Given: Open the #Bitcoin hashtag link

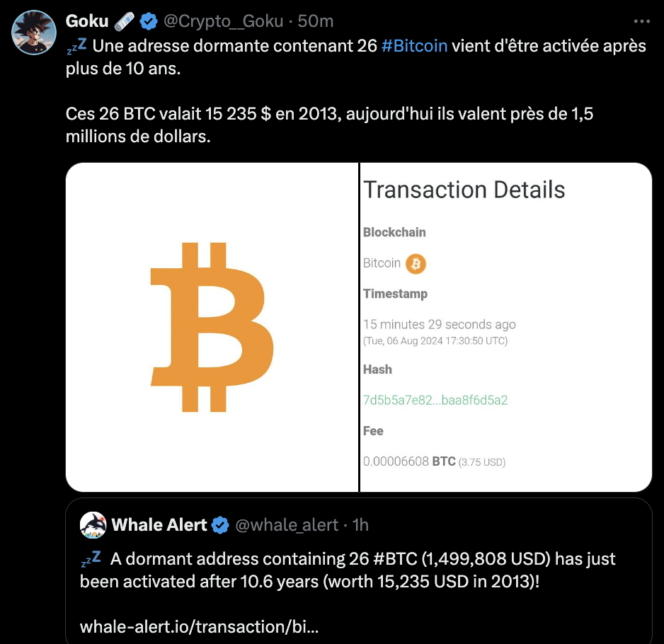Looking at the screenshot, I should tap(414, 47).
